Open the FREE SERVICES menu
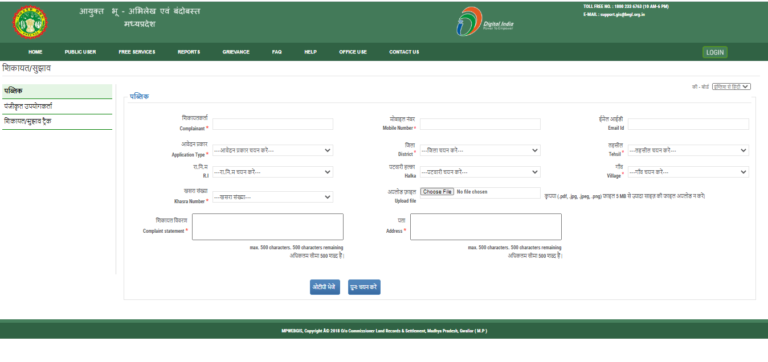Viewport: 768px width, 362px height. [x=137, y=52]
